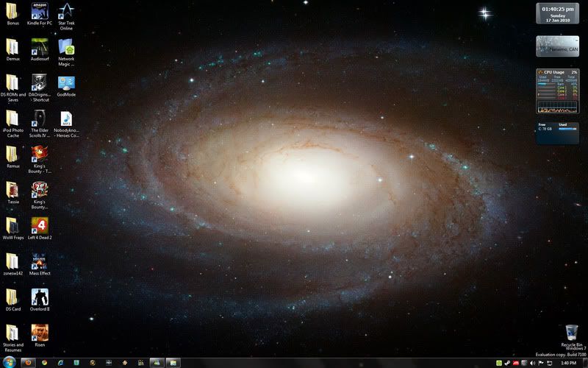
Task: Open Network Magic shortcut
Action: point(66,47)
